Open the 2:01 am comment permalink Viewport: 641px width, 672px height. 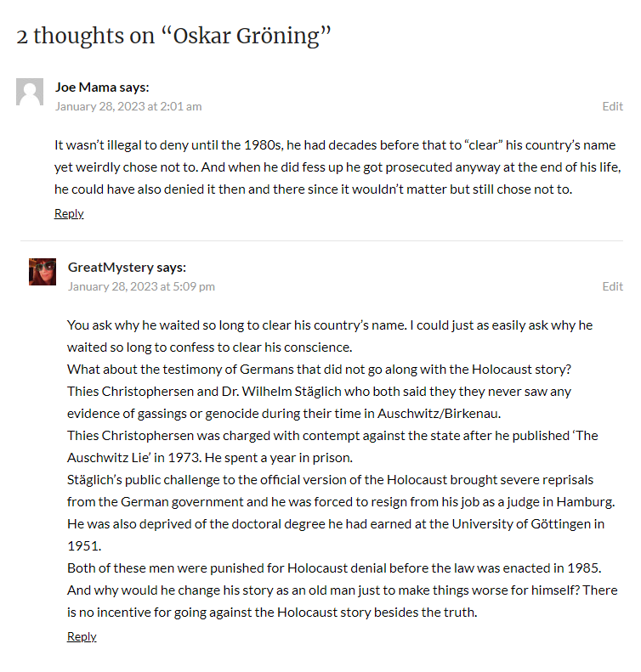pos(128,106)
